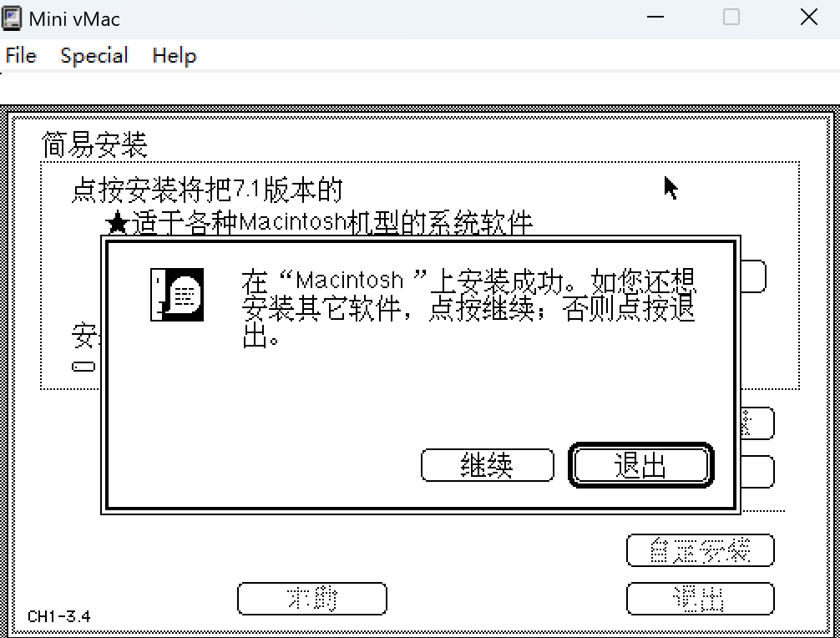840x638 pixels.
Task: Click the dimmed 求助 button
Action: [x=312, y=598]
